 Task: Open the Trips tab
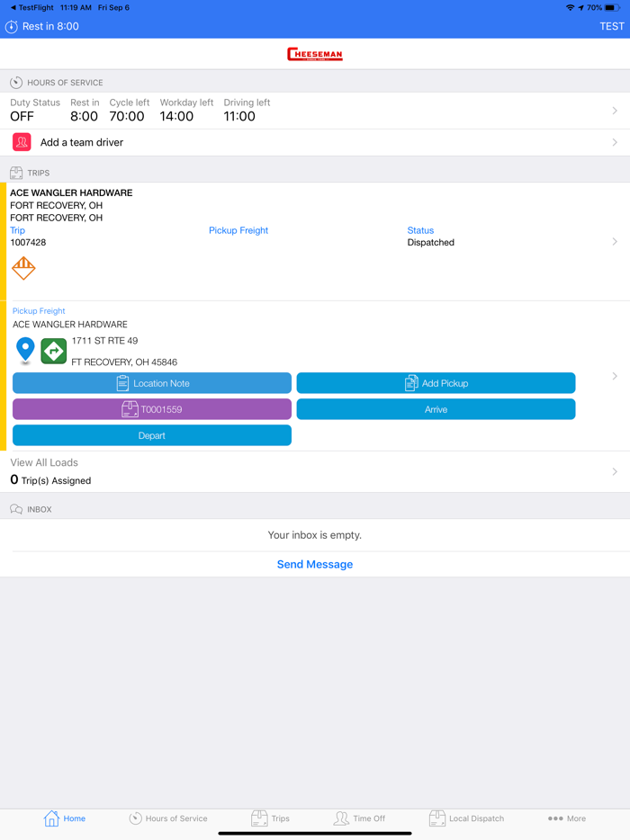[270, 818]
